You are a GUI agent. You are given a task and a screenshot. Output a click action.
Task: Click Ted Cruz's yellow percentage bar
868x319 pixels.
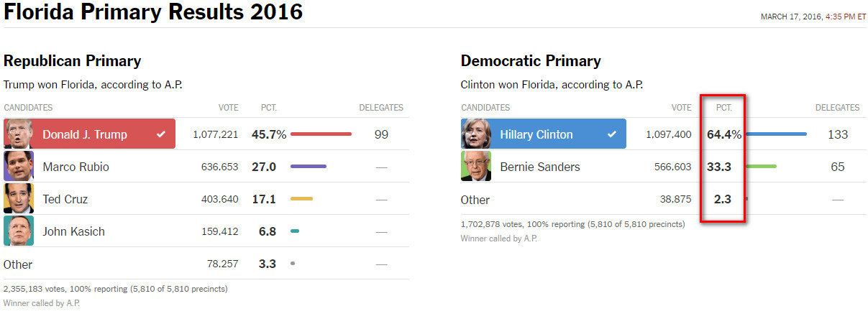coord(302,198)
